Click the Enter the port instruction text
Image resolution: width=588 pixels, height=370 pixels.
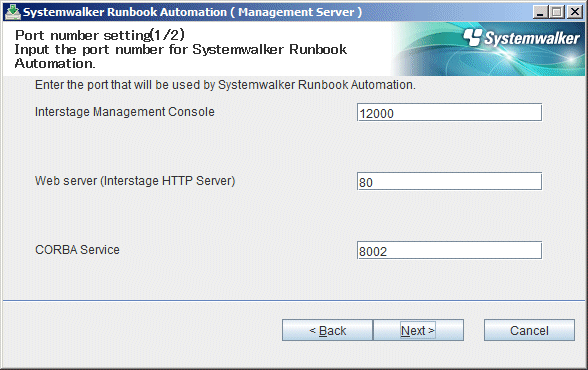tap(225, 85)
